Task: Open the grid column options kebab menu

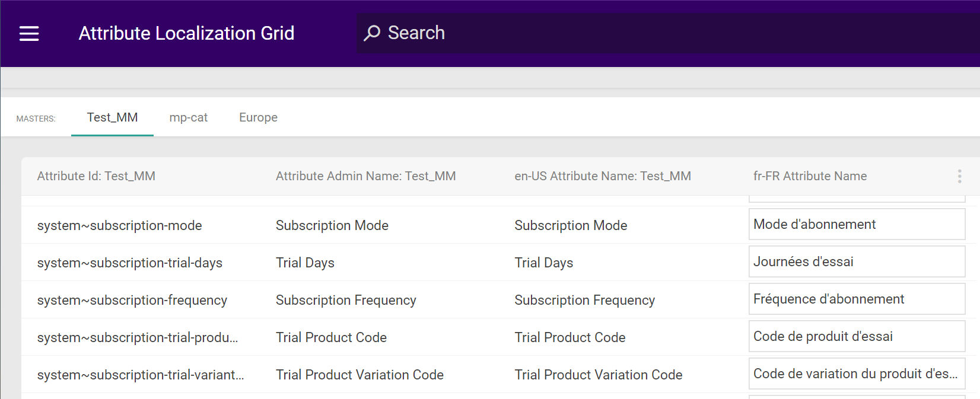Action: point(959,176)
